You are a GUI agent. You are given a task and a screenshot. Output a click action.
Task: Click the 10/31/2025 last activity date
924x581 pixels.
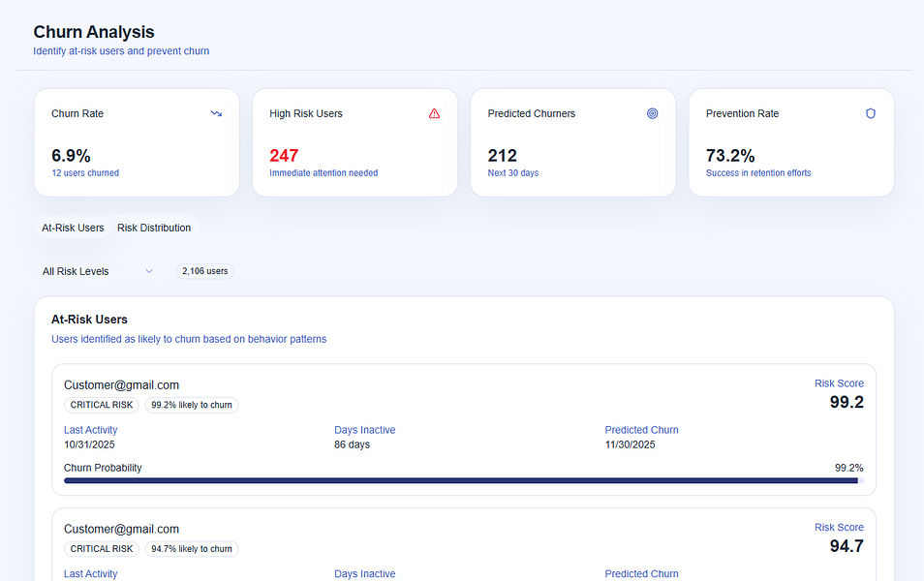[x=89, y=444]
